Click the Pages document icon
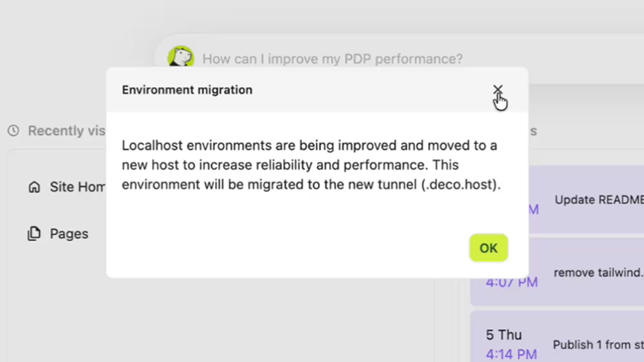This screenshot has height=362, width=644. click(34, 233)
